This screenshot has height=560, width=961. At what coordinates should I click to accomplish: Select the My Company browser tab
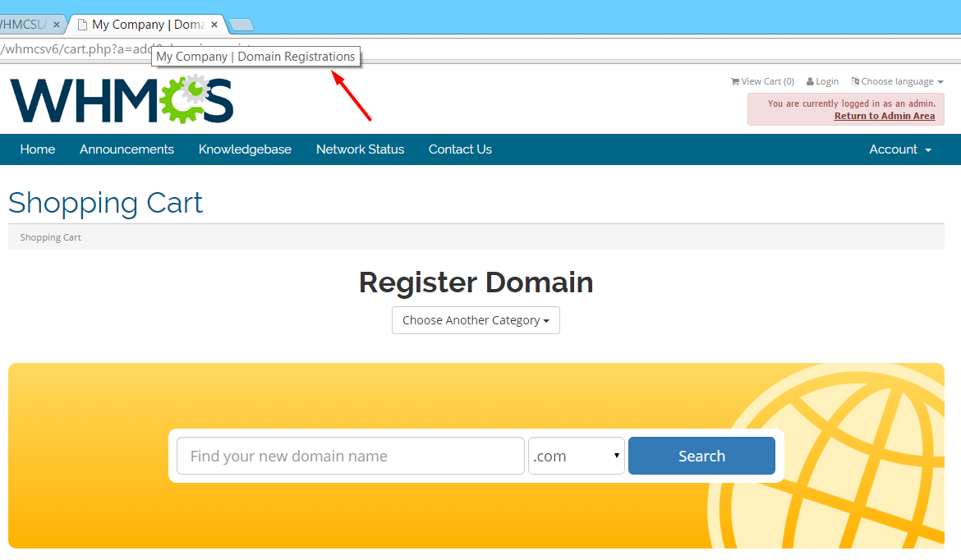(147, 25)
